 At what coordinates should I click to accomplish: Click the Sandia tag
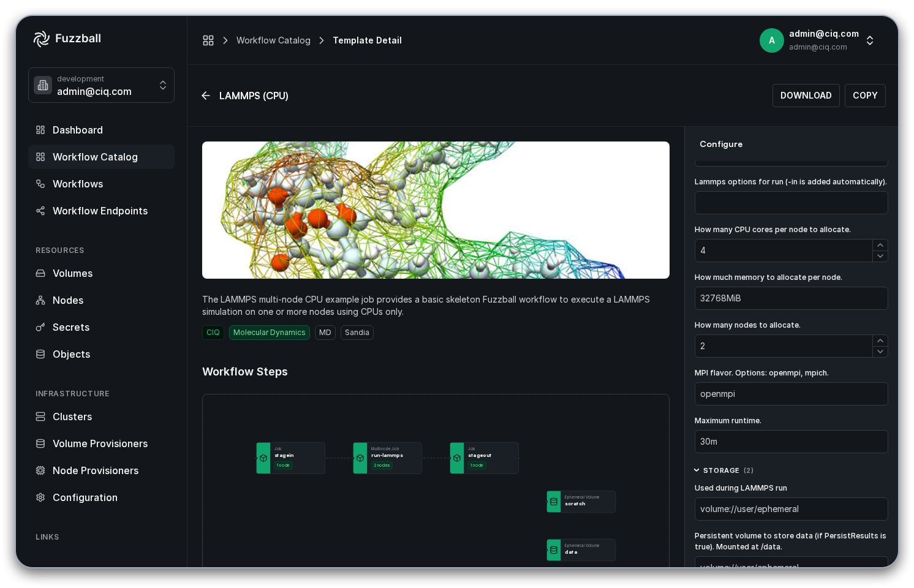click(357, 333)
